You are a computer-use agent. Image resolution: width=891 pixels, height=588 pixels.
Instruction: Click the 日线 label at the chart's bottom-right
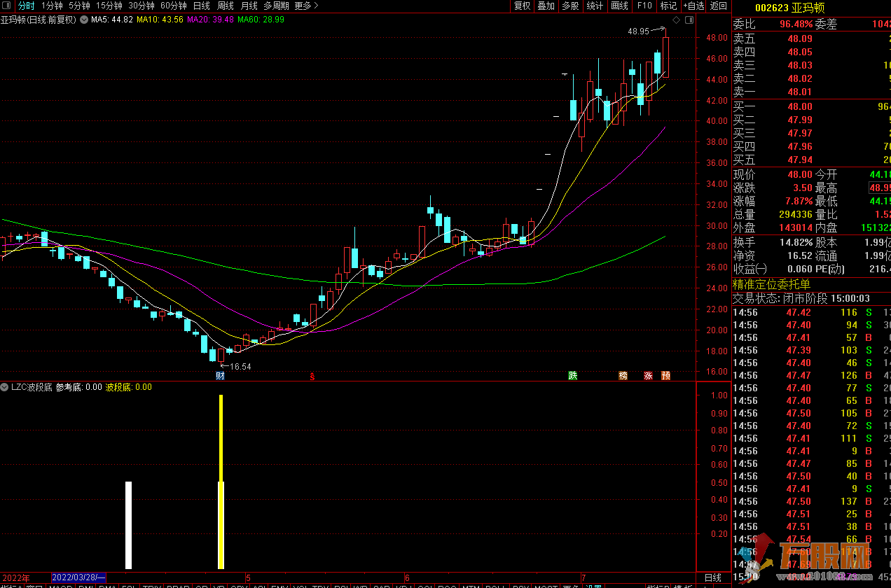coord(713,577)
